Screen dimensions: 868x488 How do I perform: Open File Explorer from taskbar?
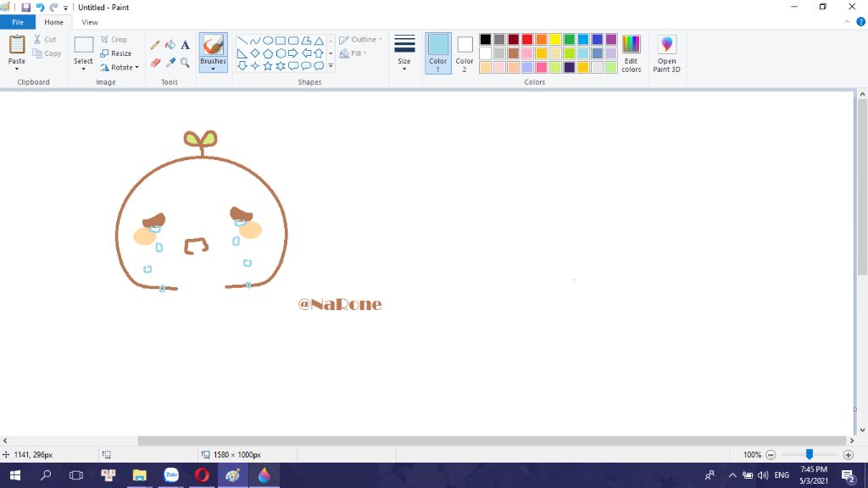tap(140, 475)
